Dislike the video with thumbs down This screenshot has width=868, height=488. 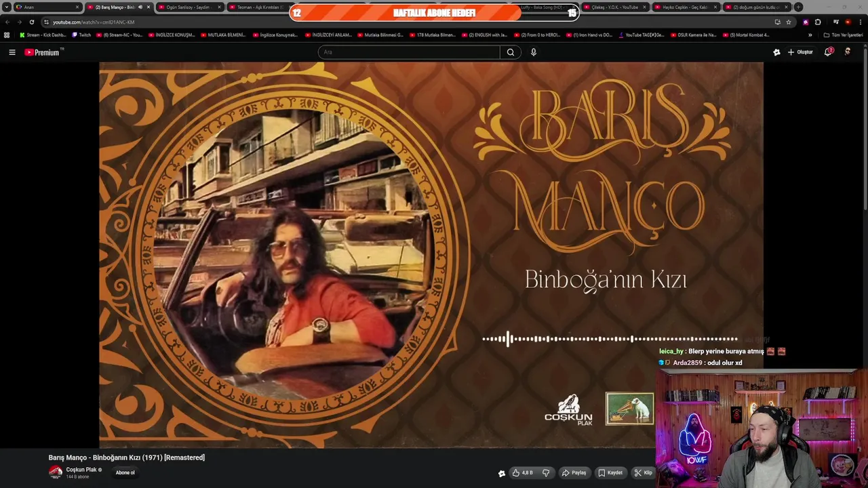coord(546,473)
